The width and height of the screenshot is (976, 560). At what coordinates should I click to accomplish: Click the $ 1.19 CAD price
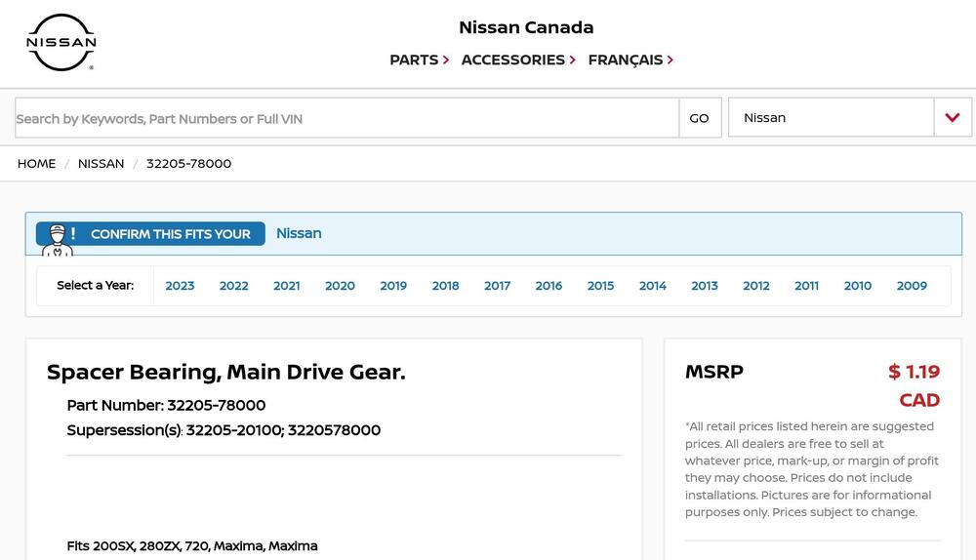[914, 385]
